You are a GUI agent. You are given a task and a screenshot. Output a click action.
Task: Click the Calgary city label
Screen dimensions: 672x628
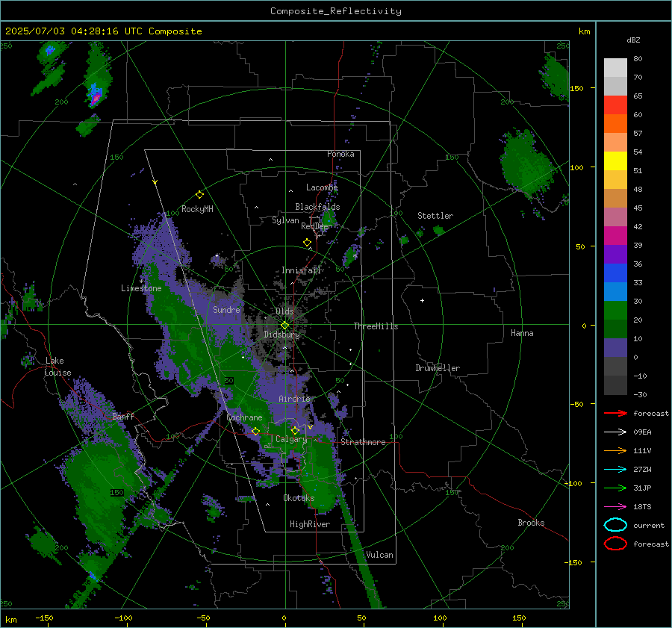tap(291, 439)
